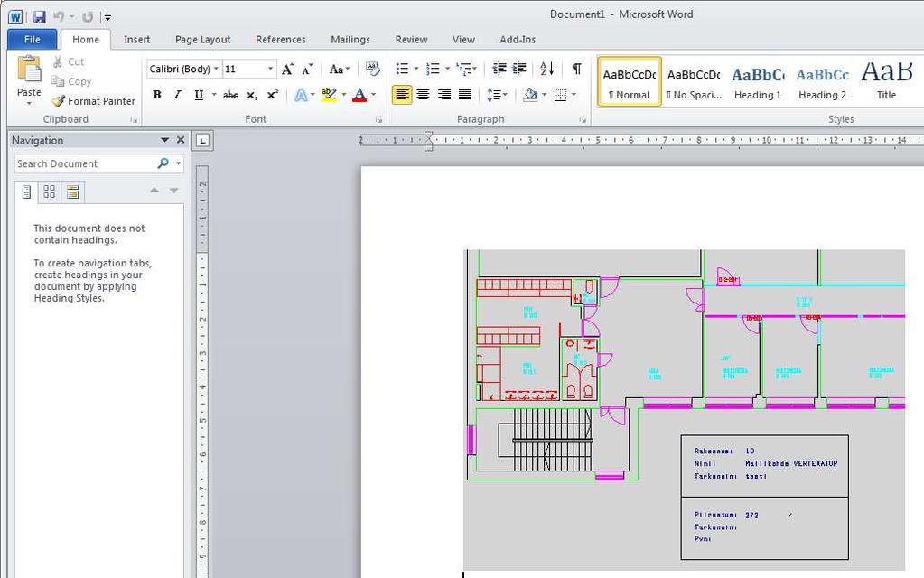The height and width of the screenshot is (578, 924).
Task: Decrease the paragraph indent
Action: point(499,69)
